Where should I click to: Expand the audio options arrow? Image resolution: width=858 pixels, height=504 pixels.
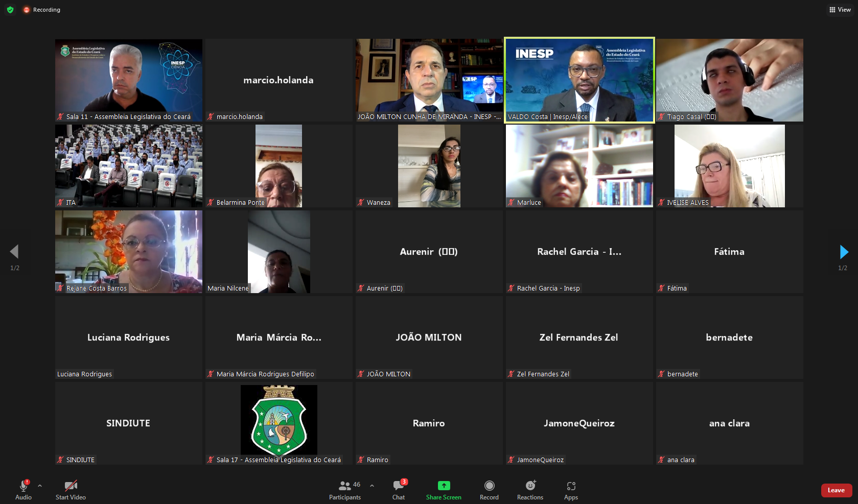[x=40, y=486]
